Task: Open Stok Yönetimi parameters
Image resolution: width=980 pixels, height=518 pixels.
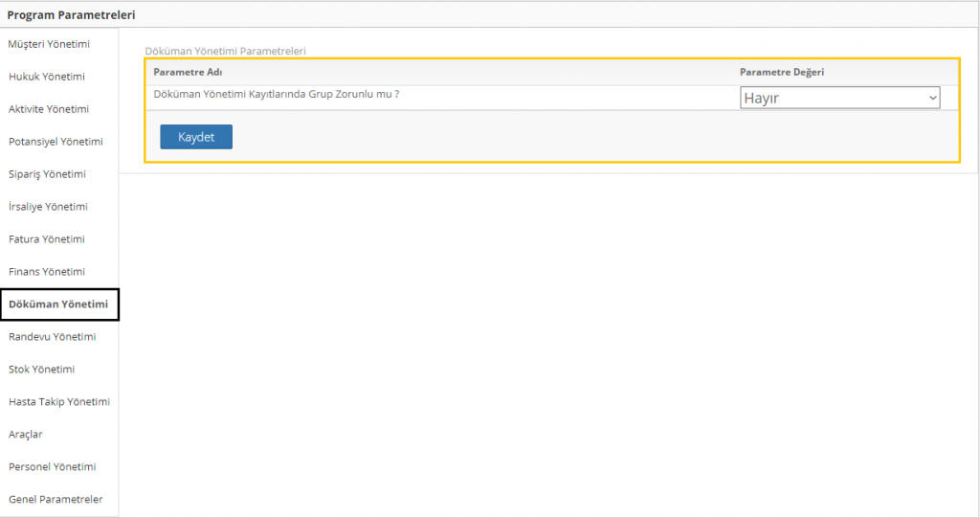Action: [x=41, y=370]
